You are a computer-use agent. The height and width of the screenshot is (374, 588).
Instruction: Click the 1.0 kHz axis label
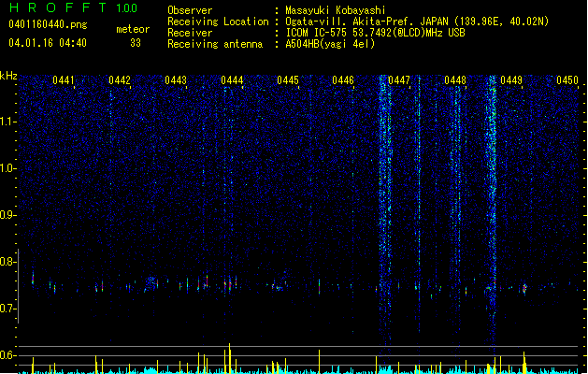(x=8, y=168)
